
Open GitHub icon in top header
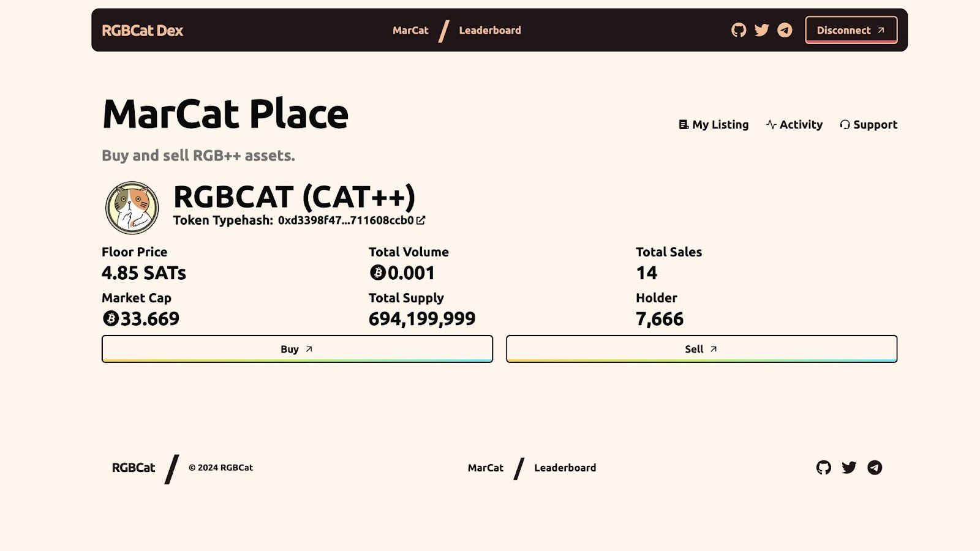(739, 30)
